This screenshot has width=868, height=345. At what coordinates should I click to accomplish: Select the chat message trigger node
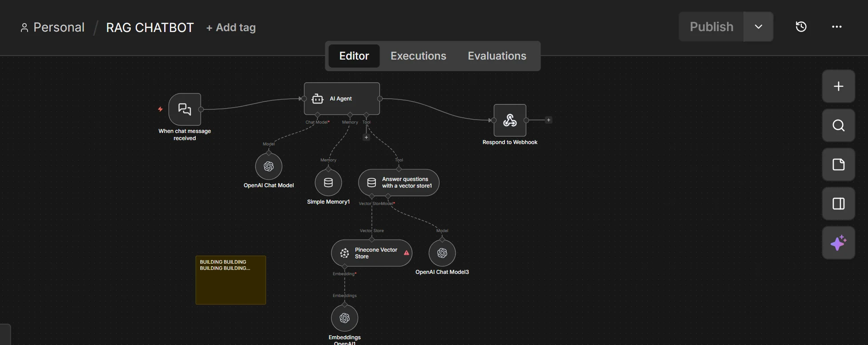click(x=185, y=109)
